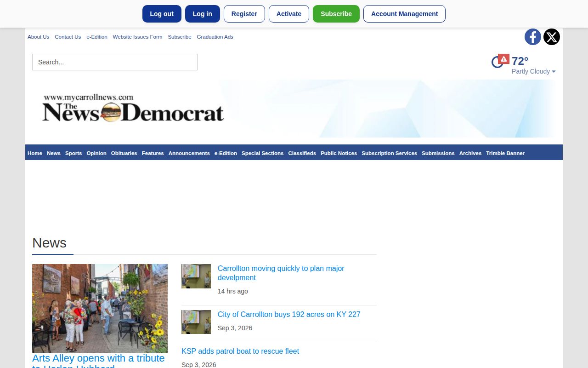Open the X (Twitter) icon
The width and height of the screenshot is (588, 368).
point(552,37)
